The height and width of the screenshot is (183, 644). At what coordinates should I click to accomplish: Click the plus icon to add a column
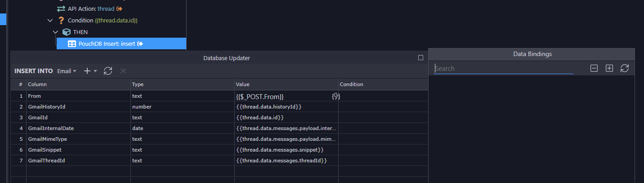(88, 71)
